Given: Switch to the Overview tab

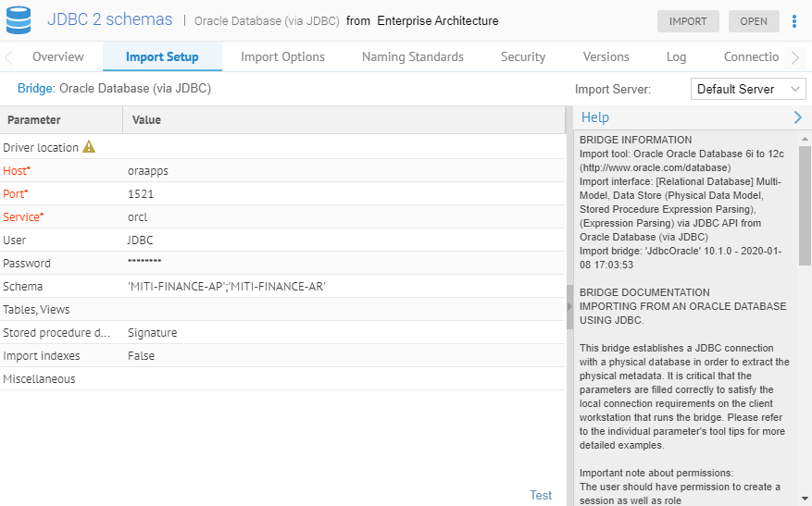Looking at the screenshot, I should [57, 56].
